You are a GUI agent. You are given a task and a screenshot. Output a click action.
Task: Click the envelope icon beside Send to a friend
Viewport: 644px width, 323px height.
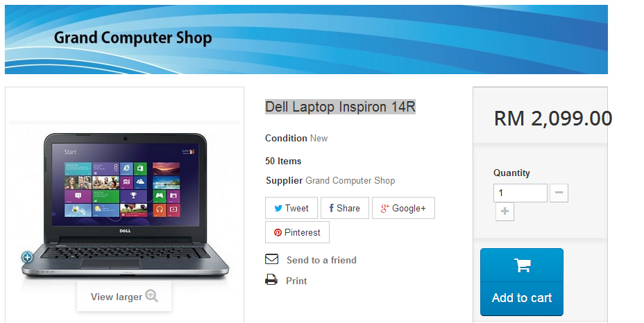pyautogui.click(x=271, y=259)
